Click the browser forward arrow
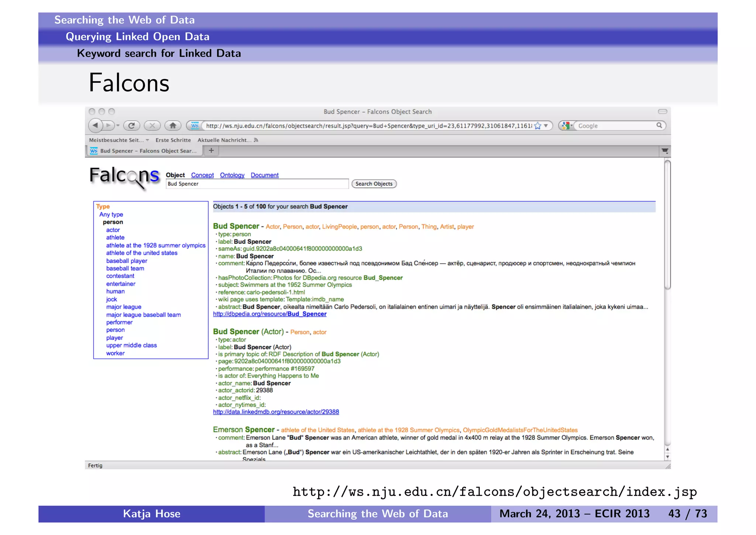Image resolution: width=756 pixels, height=535 pixels. (x=109, y=126)
